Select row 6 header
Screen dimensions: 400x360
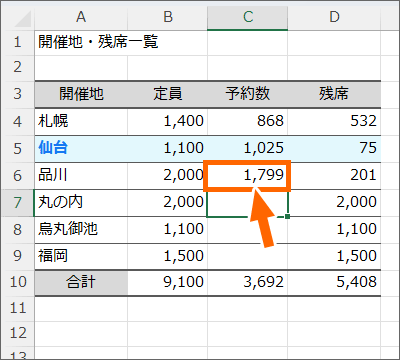[x=17, y=176]
